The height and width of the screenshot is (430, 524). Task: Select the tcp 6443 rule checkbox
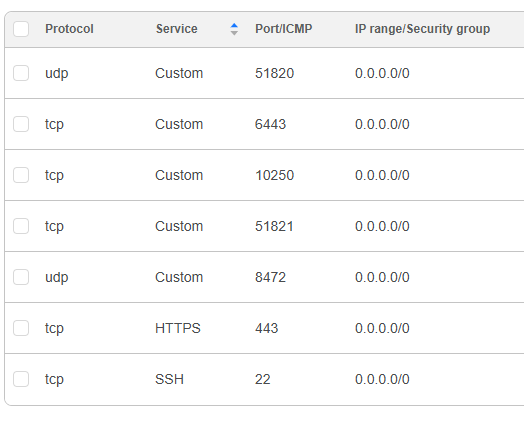(21, 124)
